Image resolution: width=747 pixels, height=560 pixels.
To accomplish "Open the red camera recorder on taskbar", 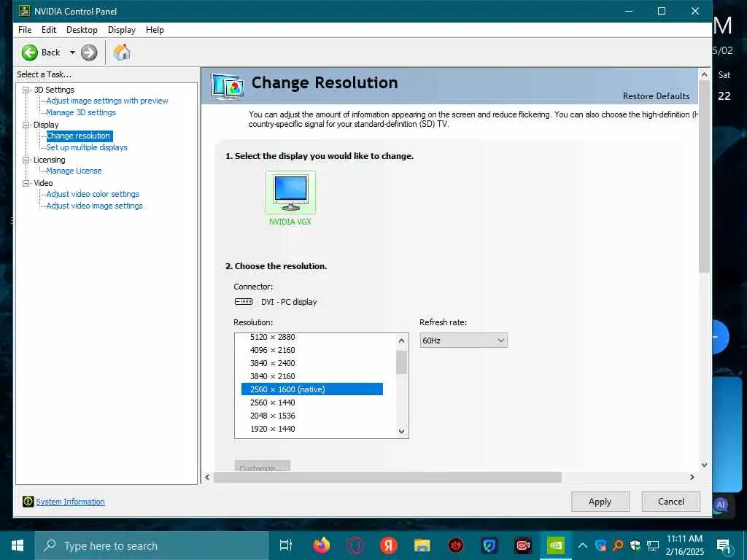I will point(522,545).
